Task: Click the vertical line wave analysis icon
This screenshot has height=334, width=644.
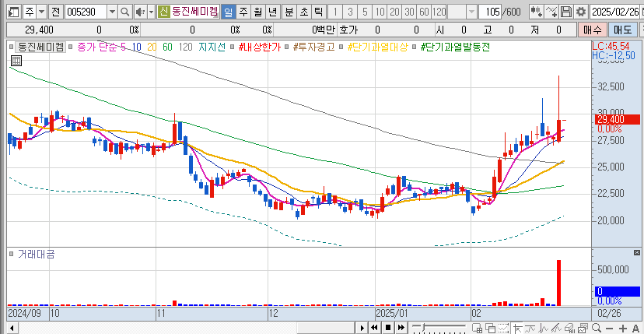Action: [x=543, y=328]
